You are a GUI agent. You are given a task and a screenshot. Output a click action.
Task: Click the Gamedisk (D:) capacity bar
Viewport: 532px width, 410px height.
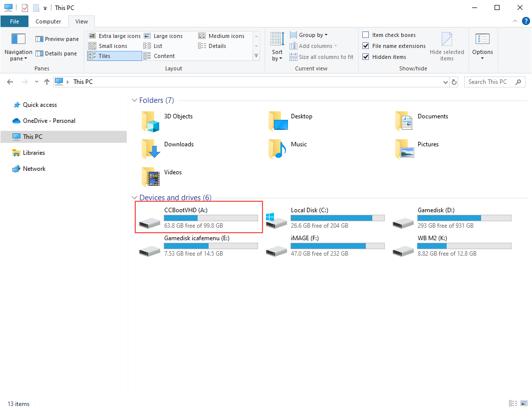click(464, 218)
